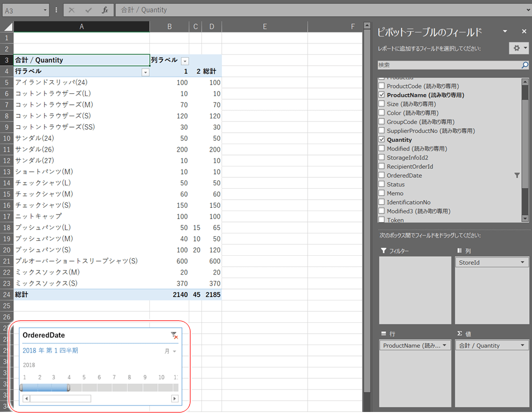
Task: Open the timeline time level dropdown 月
Action: [170, 351]
